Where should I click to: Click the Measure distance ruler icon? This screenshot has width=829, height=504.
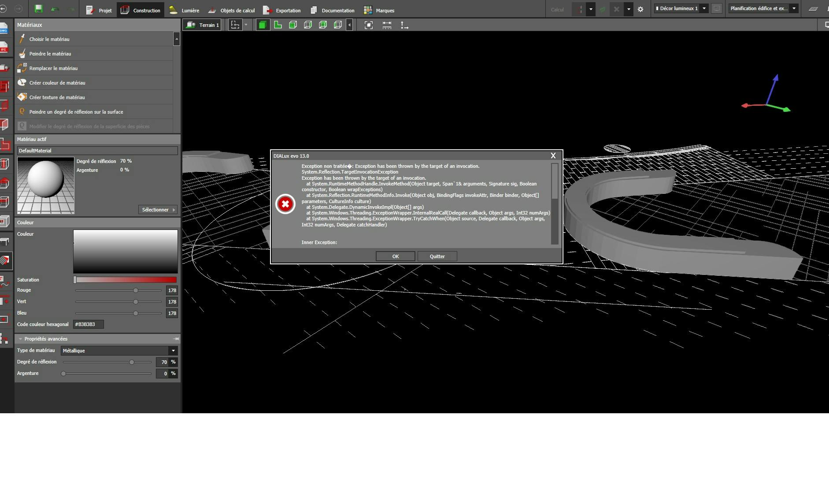point(387,25)
